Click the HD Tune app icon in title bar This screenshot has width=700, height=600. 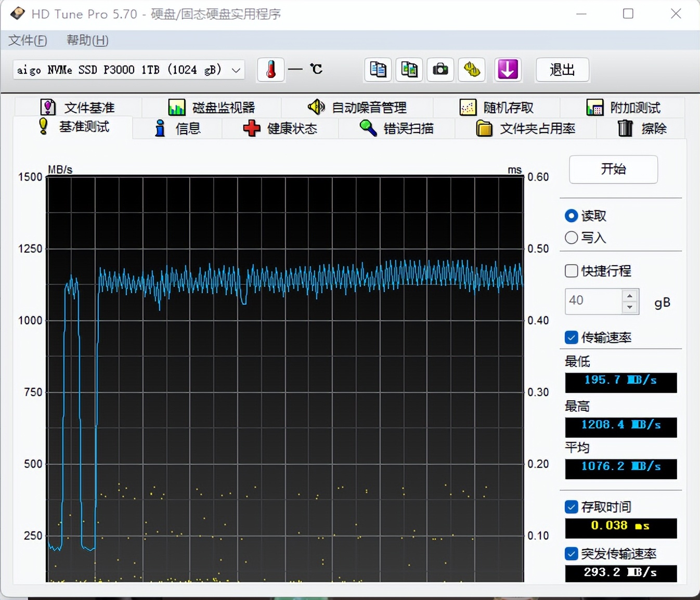click(17, 14)
